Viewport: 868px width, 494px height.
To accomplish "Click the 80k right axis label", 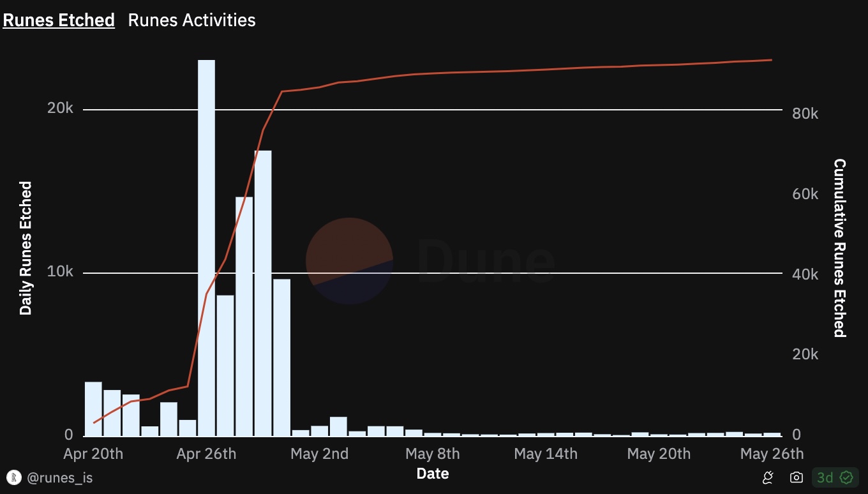I will coord(805,114).
